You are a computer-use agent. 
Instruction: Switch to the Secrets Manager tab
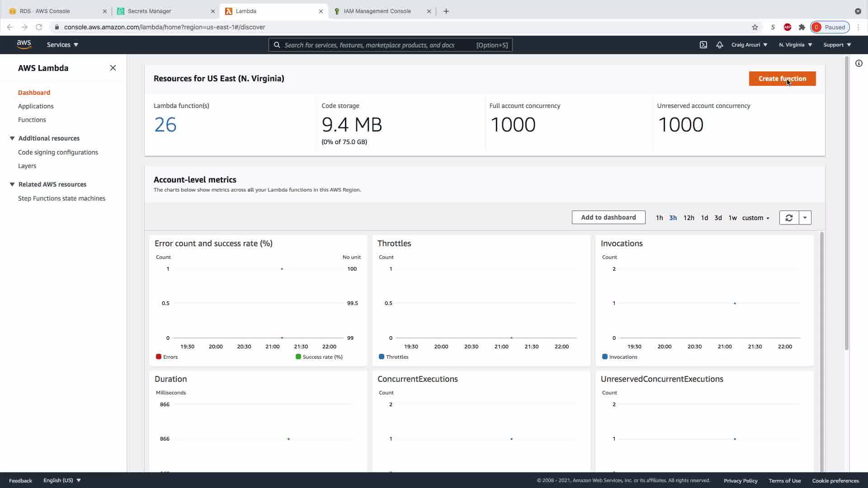[149, 11]
